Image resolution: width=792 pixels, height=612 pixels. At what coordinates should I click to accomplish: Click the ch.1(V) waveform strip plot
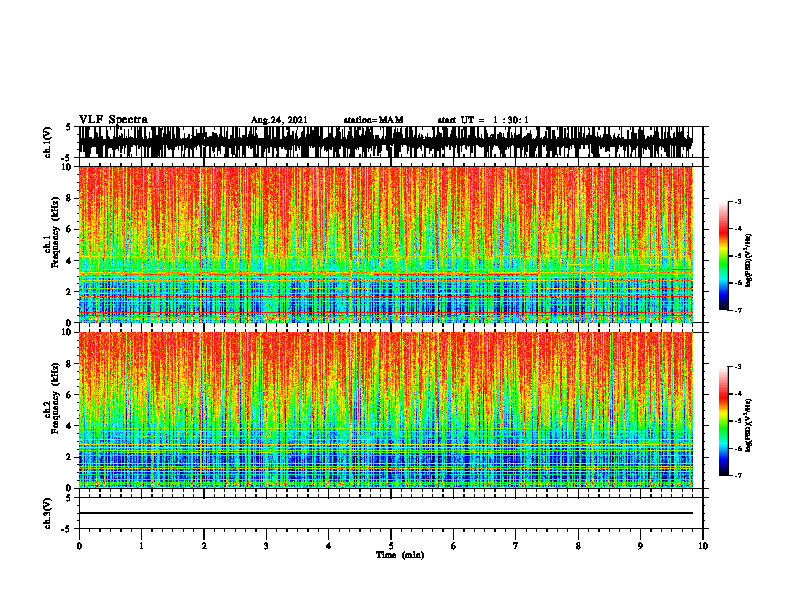pos(390,142)
